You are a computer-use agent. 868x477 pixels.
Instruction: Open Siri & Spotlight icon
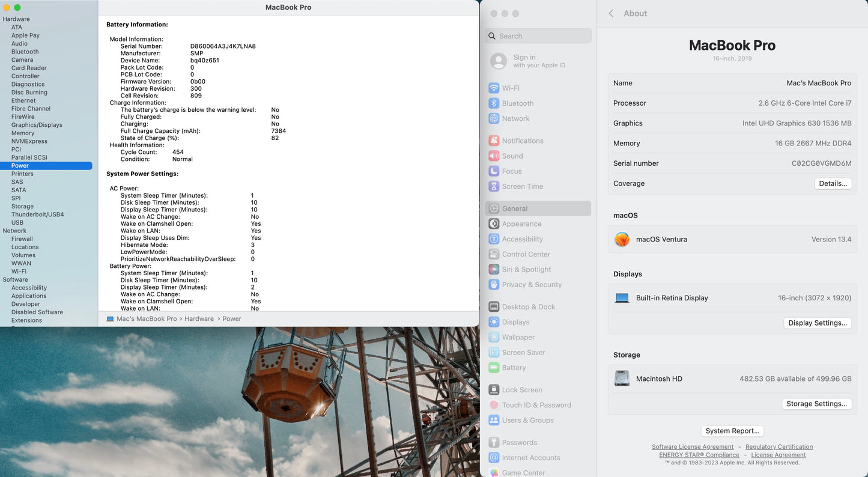coord(494,270)
